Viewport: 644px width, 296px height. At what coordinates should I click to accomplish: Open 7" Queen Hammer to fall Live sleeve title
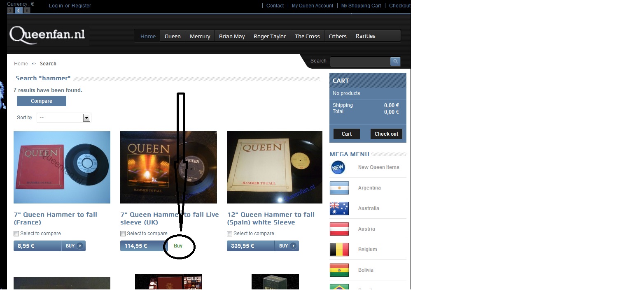170,218
